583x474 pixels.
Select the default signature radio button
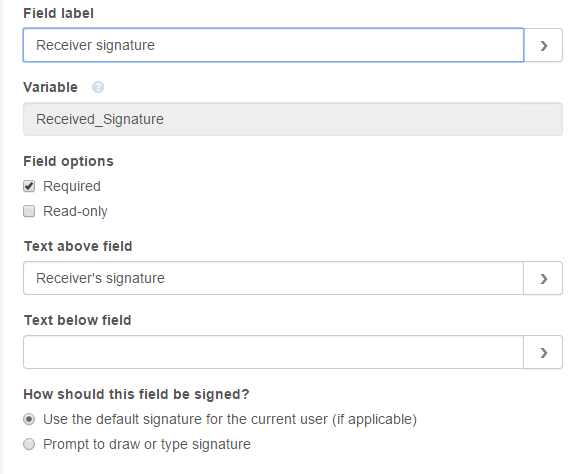29,419
